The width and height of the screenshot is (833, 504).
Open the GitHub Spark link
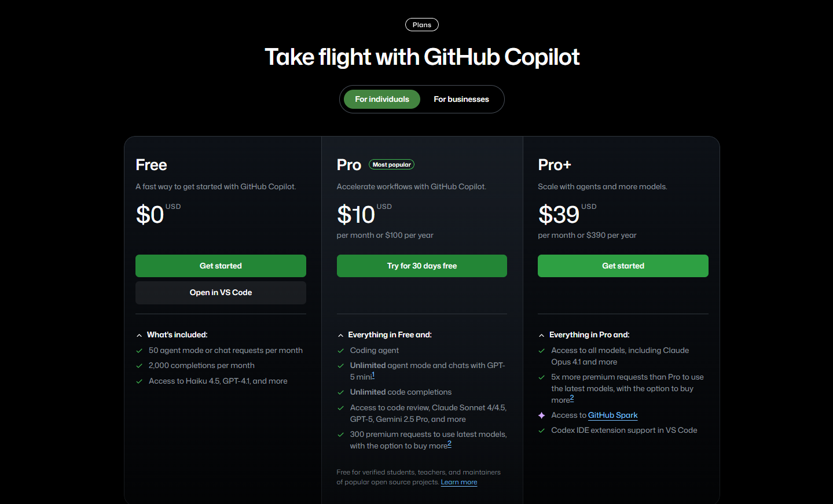[x=612, y=415]
